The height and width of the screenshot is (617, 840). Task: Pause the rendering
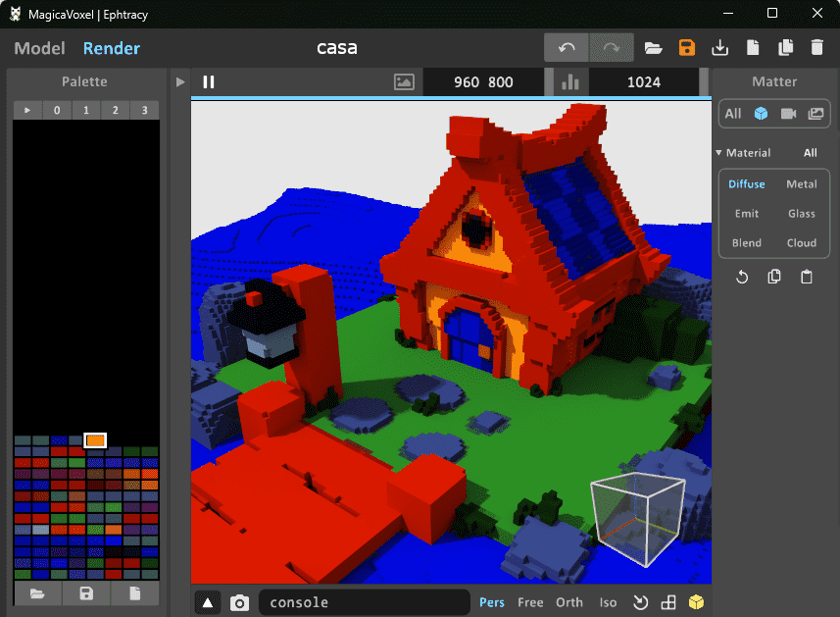tap(209, 82)
